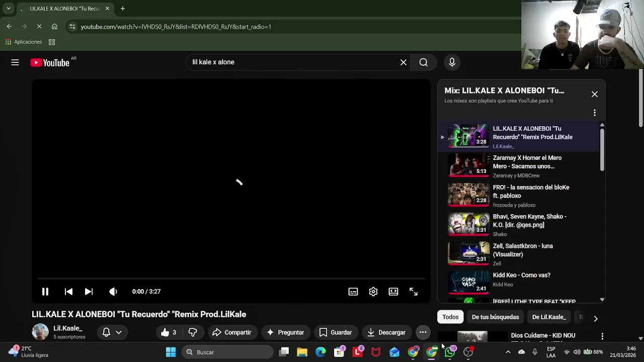Select the De Lil.Kaale_ chip
This screenshot has height=362, width=644.
[x=549, y=317]
